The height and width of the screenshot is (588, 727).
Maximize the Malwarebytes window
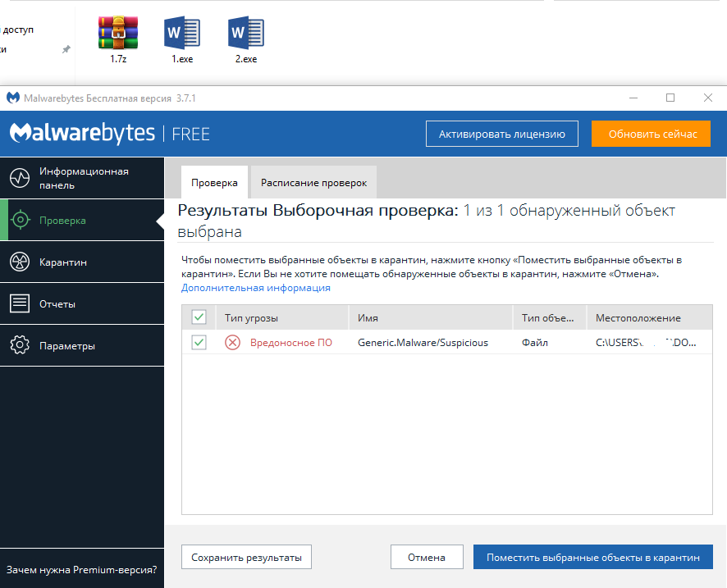coord(670,98)
